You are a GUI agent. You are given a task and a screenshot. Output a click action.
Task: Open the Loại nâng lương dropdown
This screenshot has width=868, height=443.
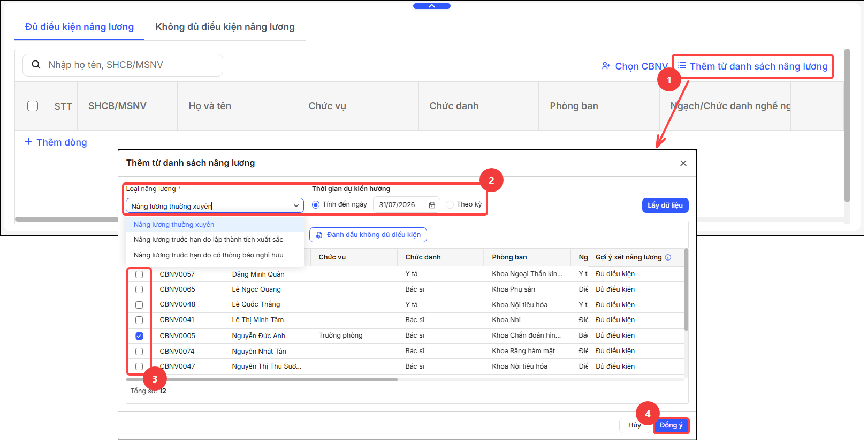point(215,206)
